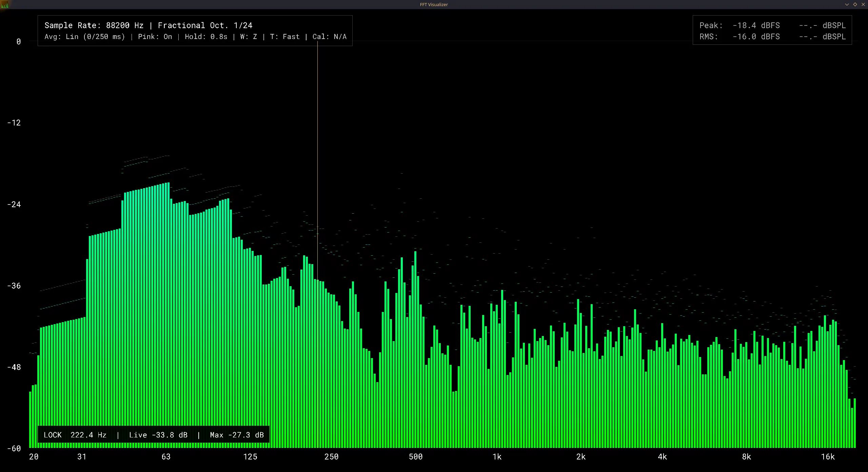The image size is (868, 472).
Task: Minimize the window with the chevron button
Action: [847, 4]
